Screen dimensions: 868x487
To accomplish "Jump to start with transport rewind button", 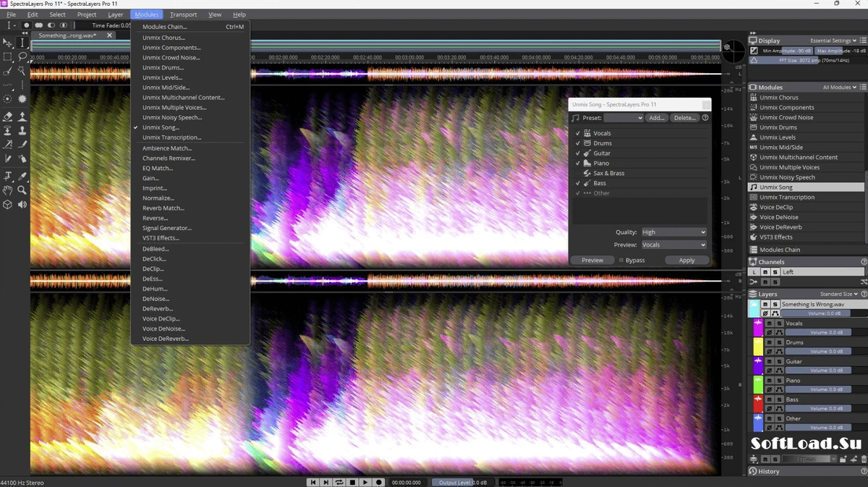I will (313, 483).
